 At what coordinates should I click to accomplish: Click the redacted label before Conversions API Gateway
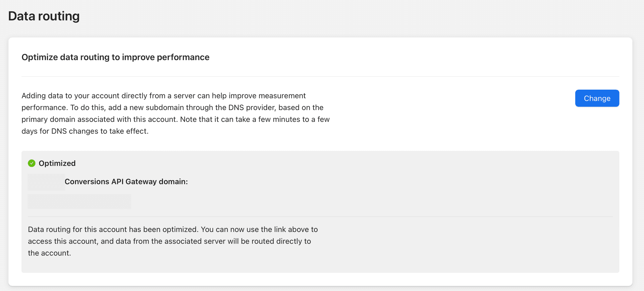coord(46,182)
